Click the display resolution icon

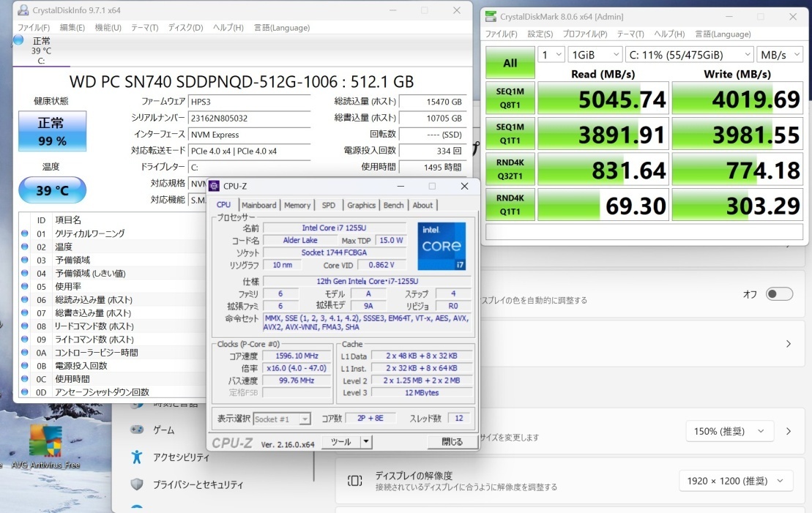(355, 481)
